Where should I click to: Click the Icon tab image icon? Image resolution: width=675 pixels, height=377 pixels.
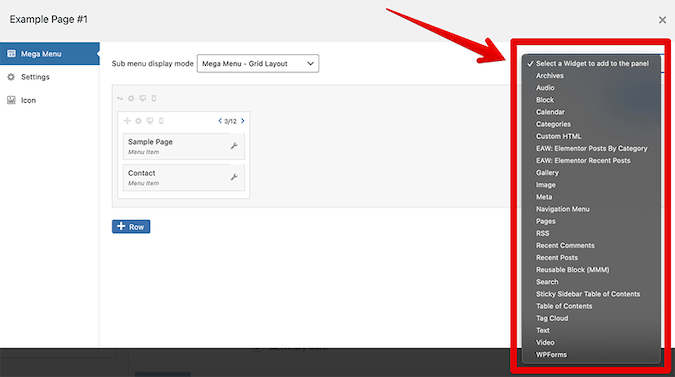pyautogui.click(x=11, y=100)
